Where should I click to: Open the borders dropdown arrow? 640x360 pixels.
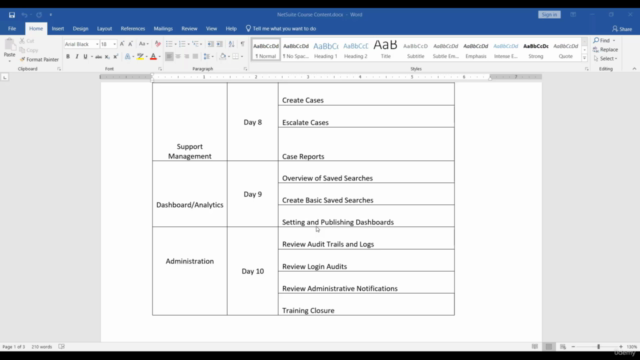click(242, 57)
